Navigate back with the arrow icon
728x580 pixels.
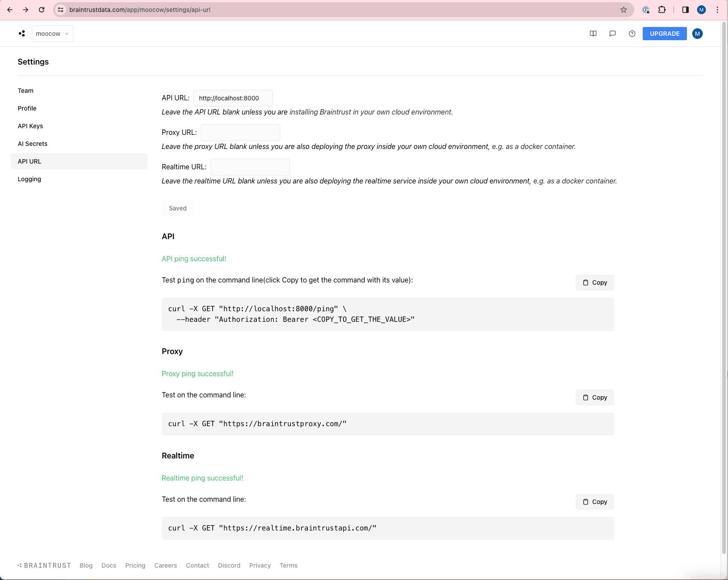point(10,9)
